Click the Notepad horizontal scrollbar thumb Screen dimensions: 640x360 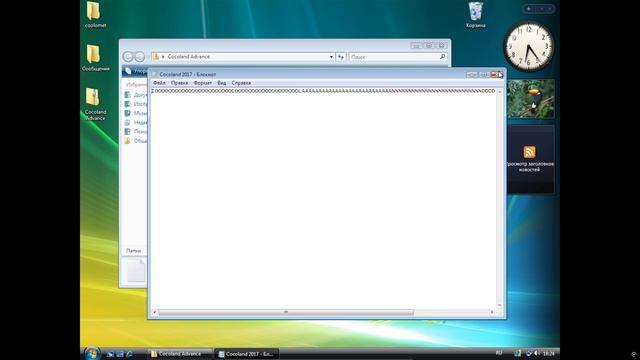[x=286, y=312]
